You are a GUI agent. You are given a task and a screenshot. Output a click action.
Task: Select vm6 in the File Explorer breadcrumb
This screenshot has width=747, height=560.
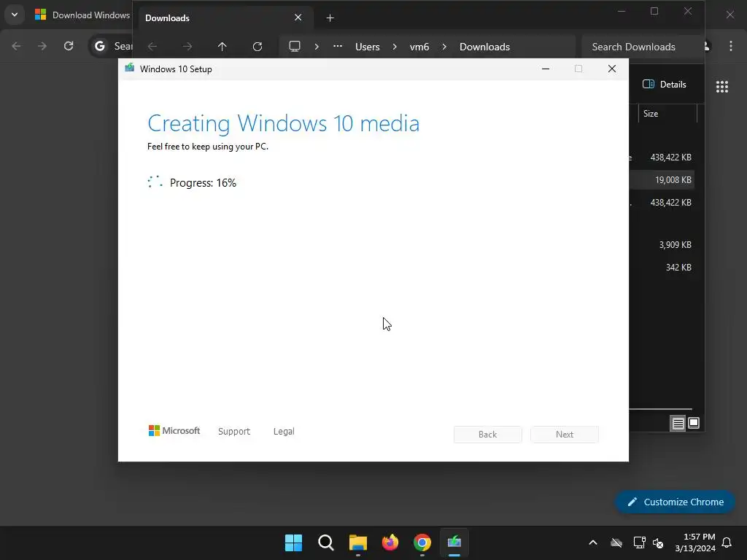point(419,47)
